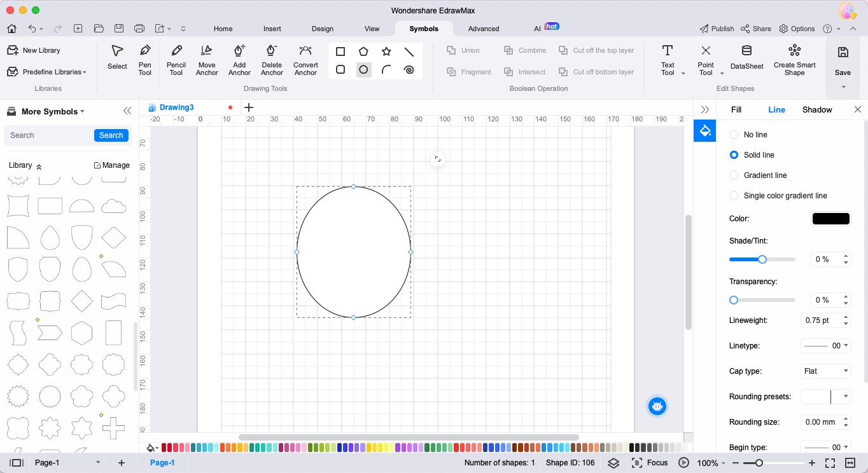Screen dimensions: 868x473
Task: Click the symbol search input field
Action: [49, 135]
